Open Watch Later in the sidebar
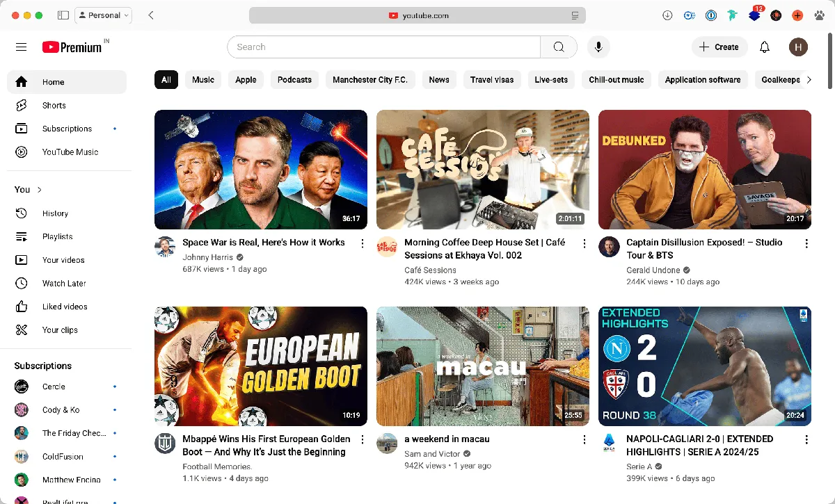Viewport: 835px width, 504px height. (x=67, y=284)
